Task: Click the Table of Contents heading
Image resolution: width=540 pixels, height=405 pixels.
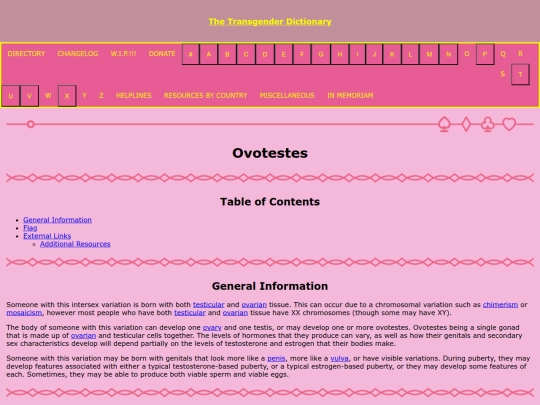Action: (x=270, y=201)
